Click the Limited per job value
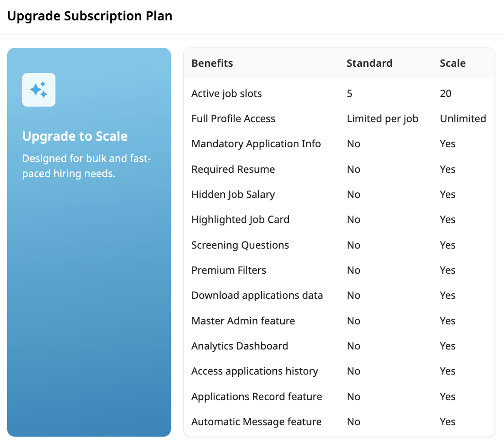The height and width of the screenshot is (448, 504). coord(382,119)
